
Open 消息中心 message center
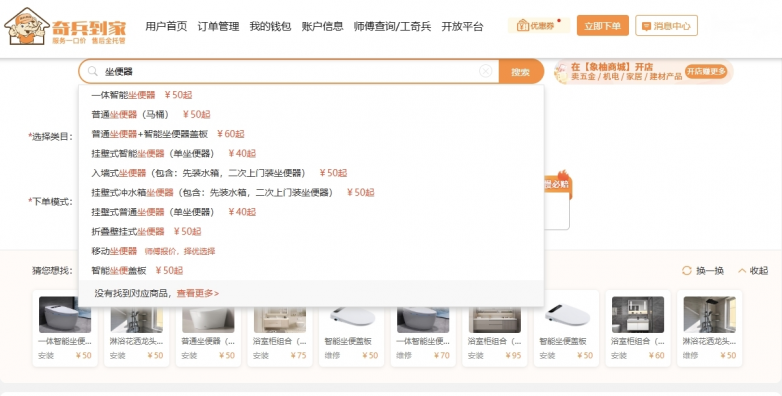[x=666, y=25]
